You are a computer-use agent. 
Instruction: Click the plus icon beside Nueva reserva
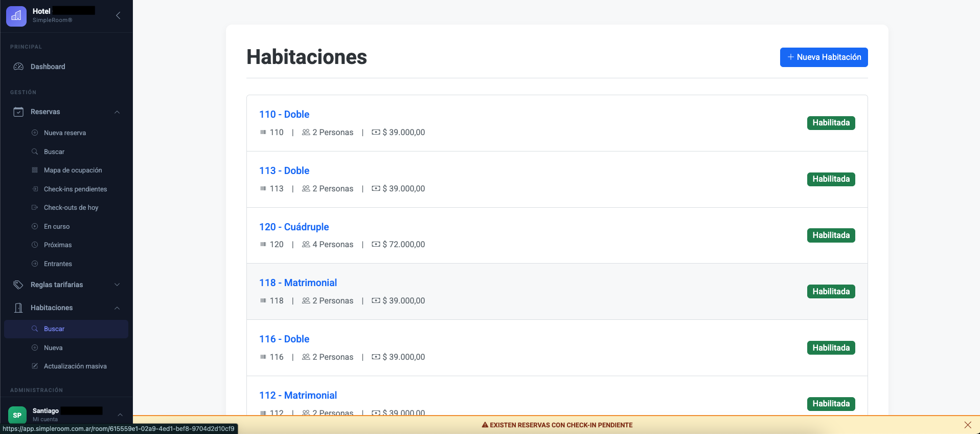[x=35, y=133]
